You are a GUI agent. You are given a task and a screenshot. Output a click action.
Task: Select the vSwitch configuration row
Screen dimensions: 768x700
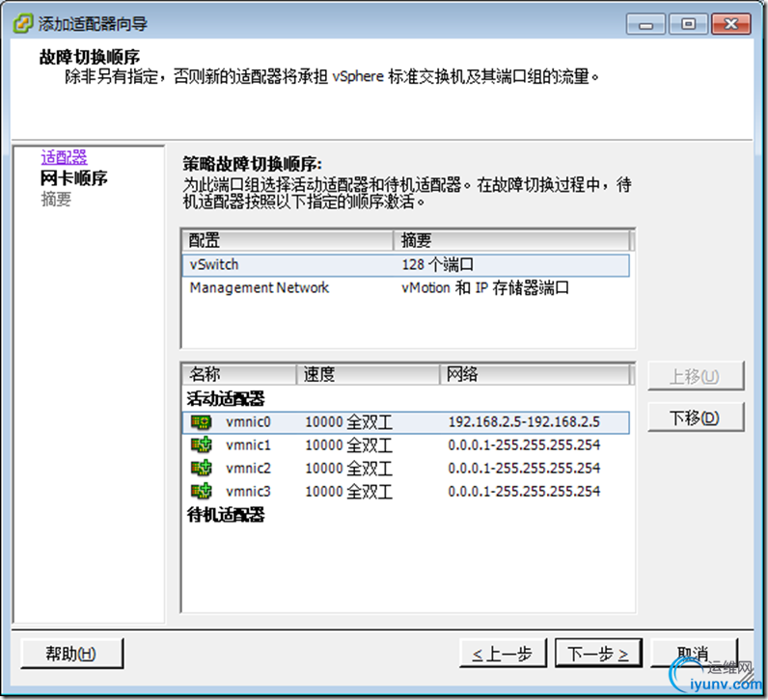405,265
